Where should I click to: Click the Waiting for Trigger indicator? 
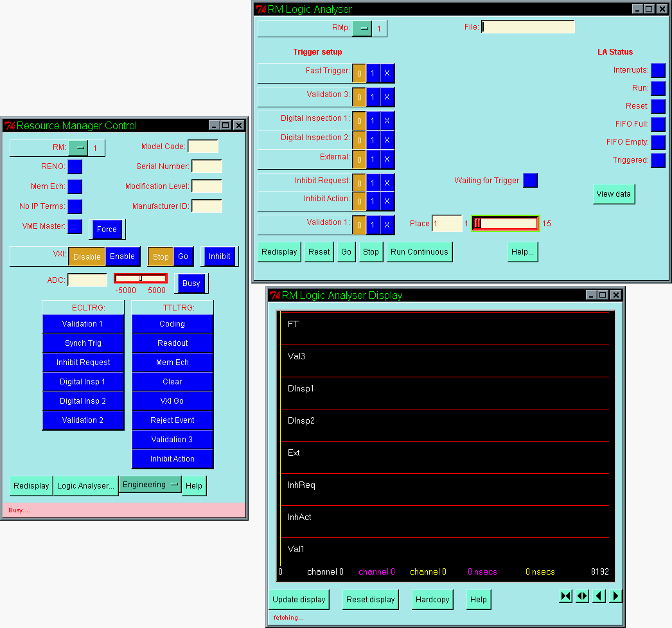pyautogui.click(x=530, y=181)
